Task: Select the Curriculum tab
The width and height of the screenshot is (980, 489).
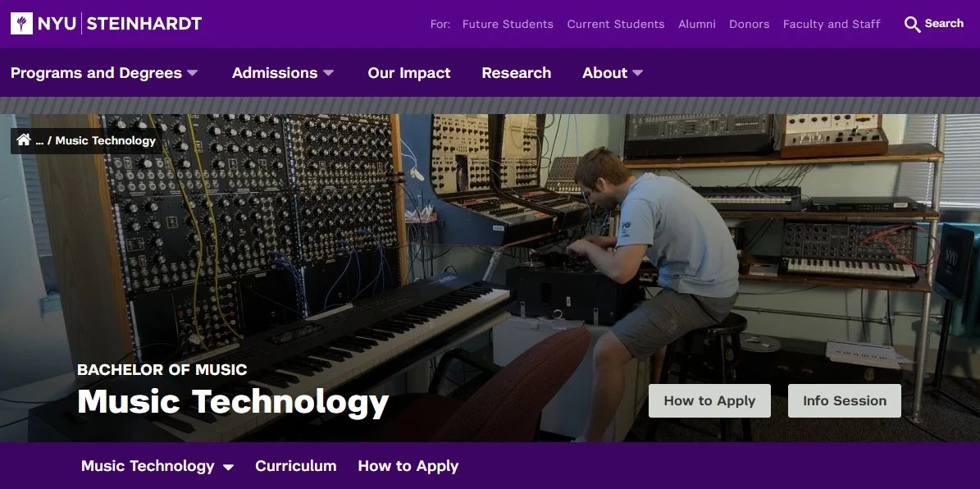Action: click(295, 466)
